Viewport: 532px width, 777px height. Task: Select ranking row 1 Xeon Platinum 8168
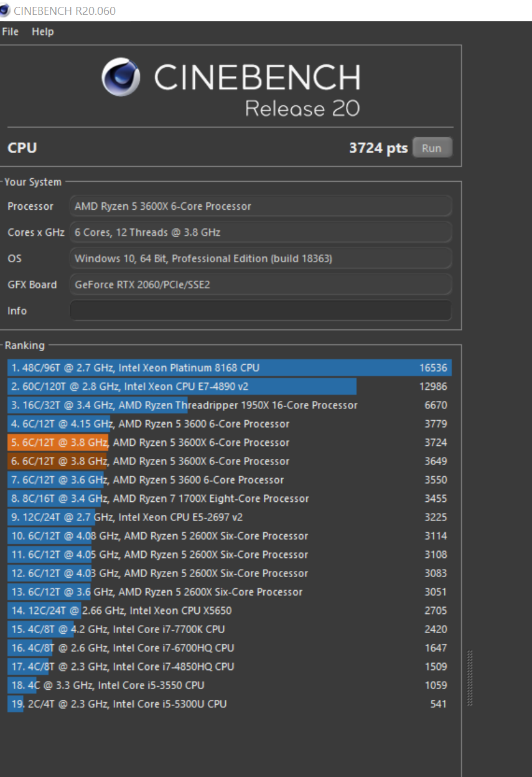(230, 368)
